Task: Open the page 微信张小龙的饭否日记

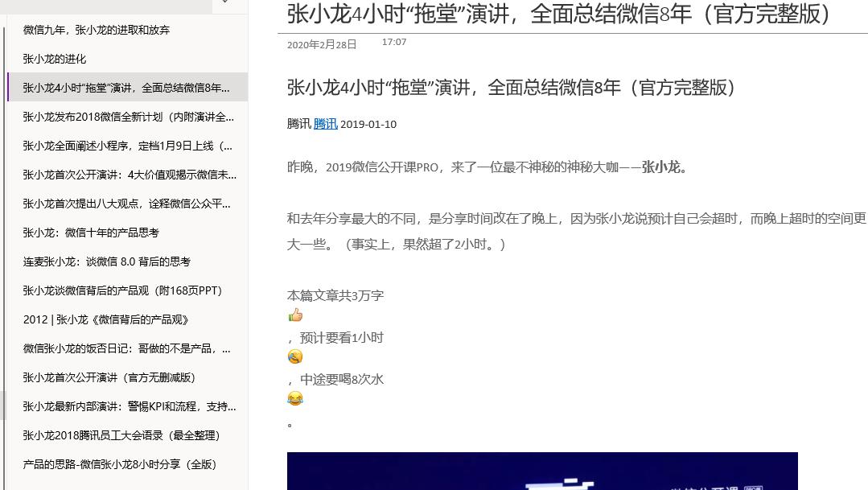Action: tap(125, 348)
